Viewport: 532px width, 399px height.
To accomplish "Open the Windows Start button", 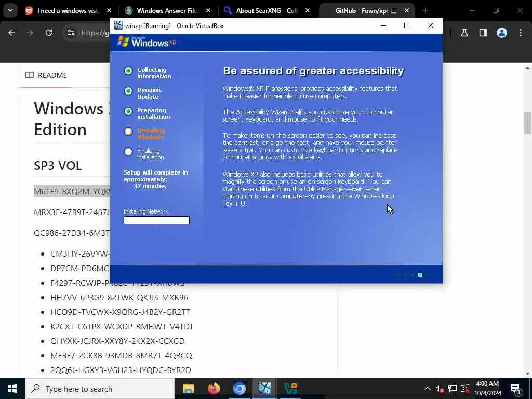I will (x=12, y=389).
